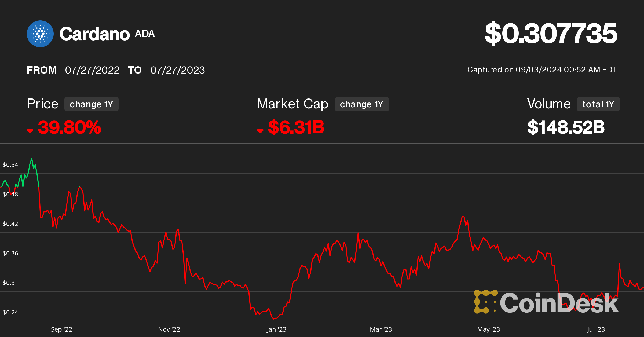Image resolution: width=644 pixels, height=337 pixels.
Task: Click the 'Captured on 09/03/2024' timestamp
Action: (542, 70)
